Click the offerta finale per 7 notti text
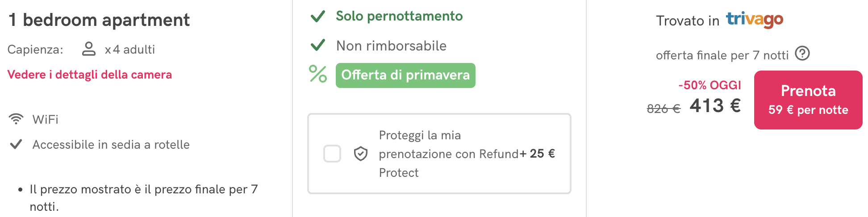The width and height of the screenshot is (868, 217). [722, 55]
